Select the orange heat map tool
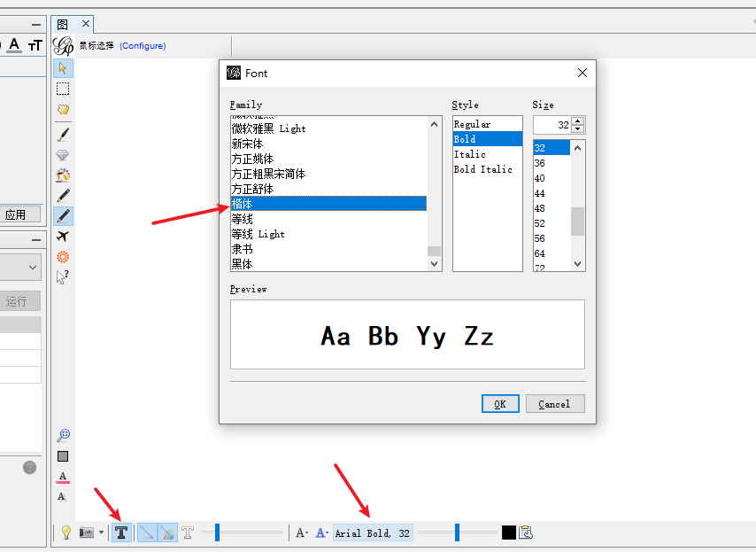 63,257
